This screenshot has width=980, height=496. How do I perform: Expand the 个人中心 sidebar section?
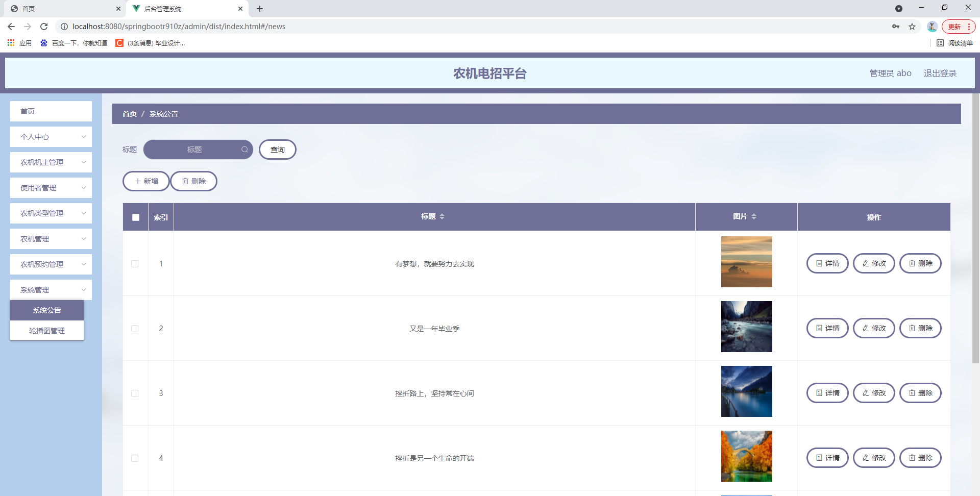coord(51,136)
